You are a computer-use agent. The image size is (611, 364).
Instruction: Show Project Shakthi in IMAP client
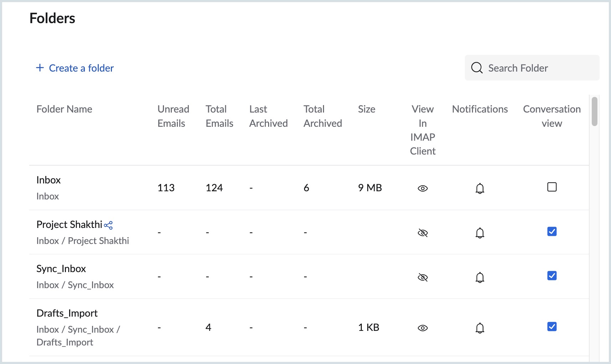pos(422,233)
